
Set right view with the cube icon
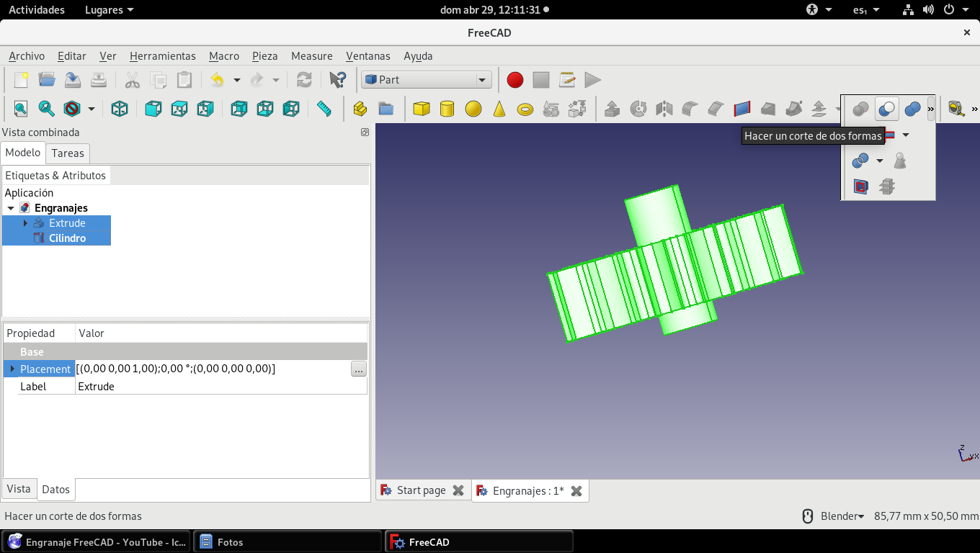205,109
